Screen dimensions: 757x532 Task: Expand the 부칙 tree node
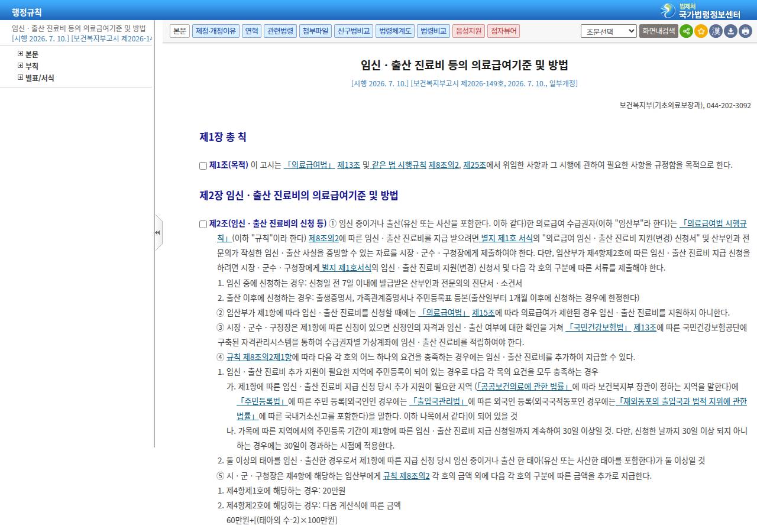coord(21,66)
